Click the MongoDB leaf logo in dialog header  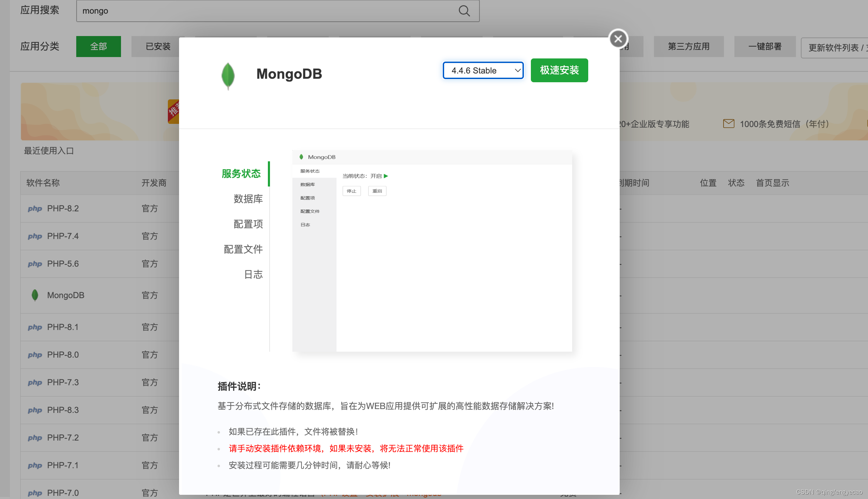[228, 76]
